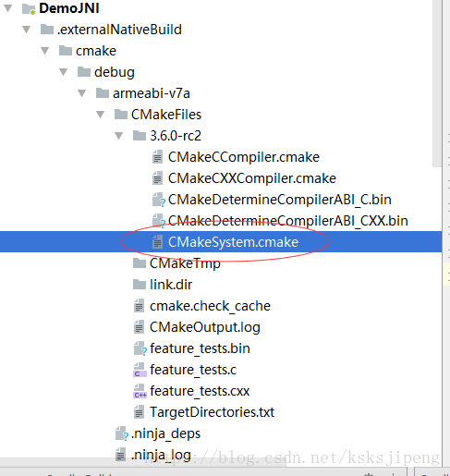Click the feature_tests.cxx C++ file icon
This screenshot has height=476, width=450.
pyautogui.click(x=140, y=391)
